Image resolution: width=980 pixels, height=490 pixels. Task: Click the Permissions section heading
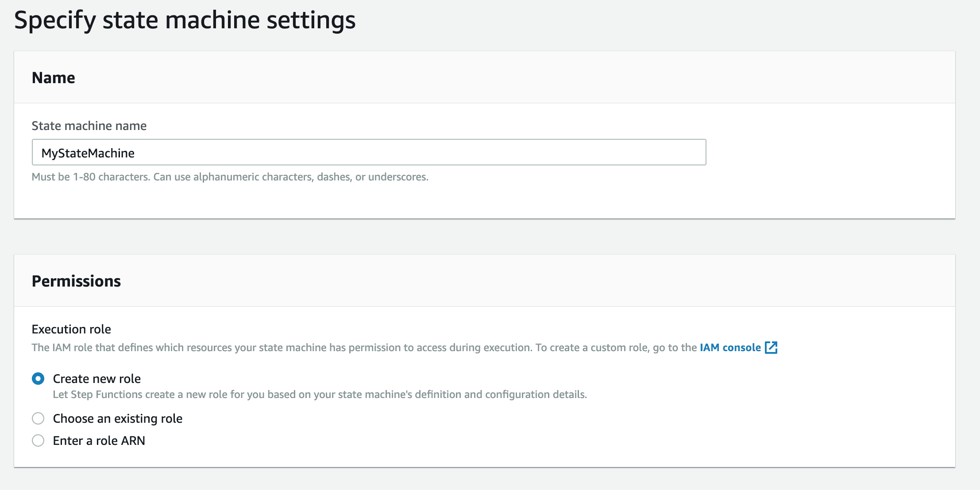coord(76,281)
